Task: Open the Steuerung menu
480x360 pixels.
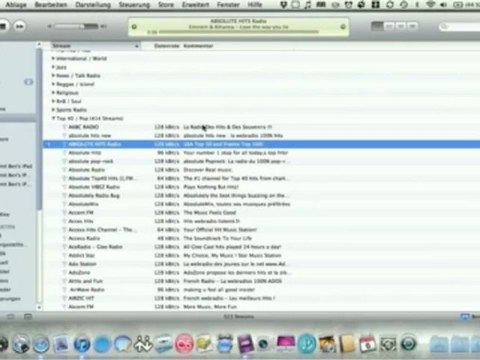Action: click(134, 5)
